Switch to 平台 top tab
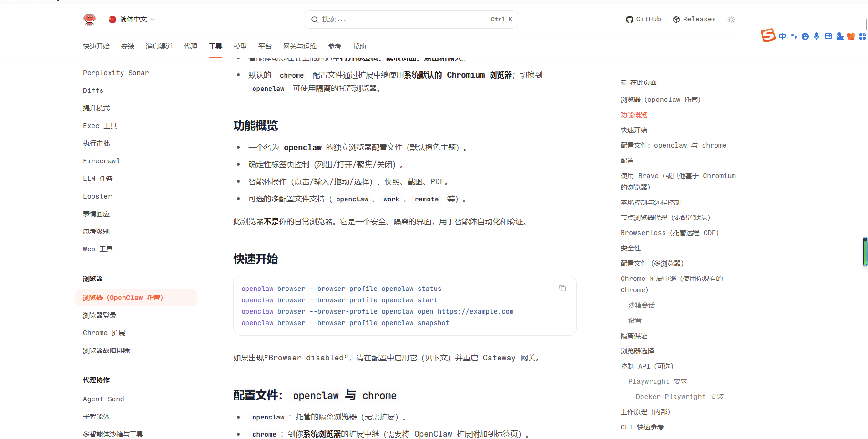868x439 pixels. click(x=265, y=46)
